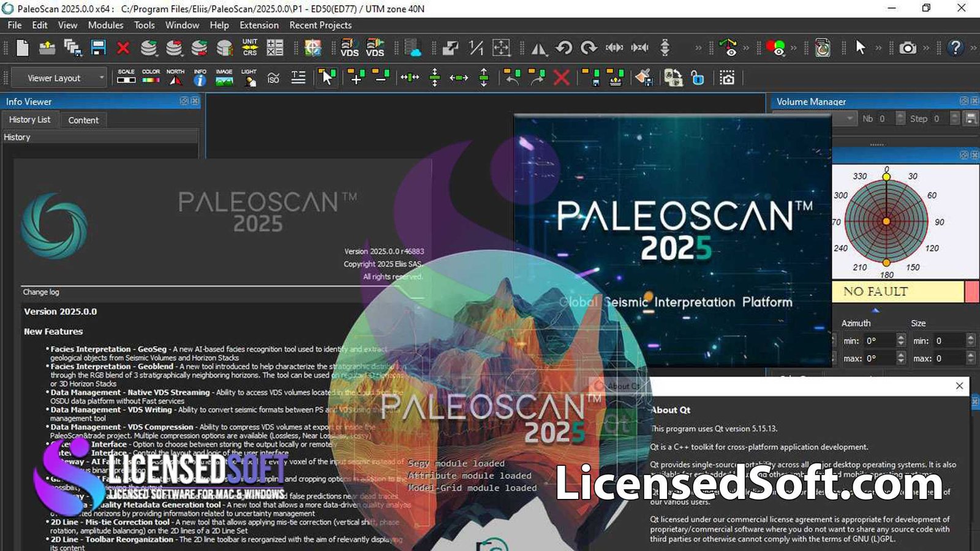This screenshot has width=980, height=551.
Task: Close the About Qt dialog
Action: click(x=959, y=386)
